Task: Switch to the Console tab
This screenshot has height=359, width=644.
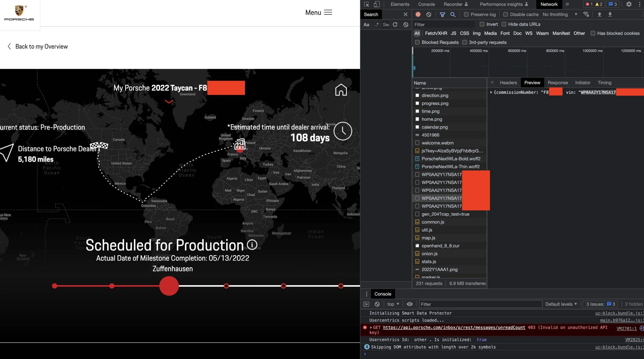Action: pyautogui.click(x=426, y=4)
